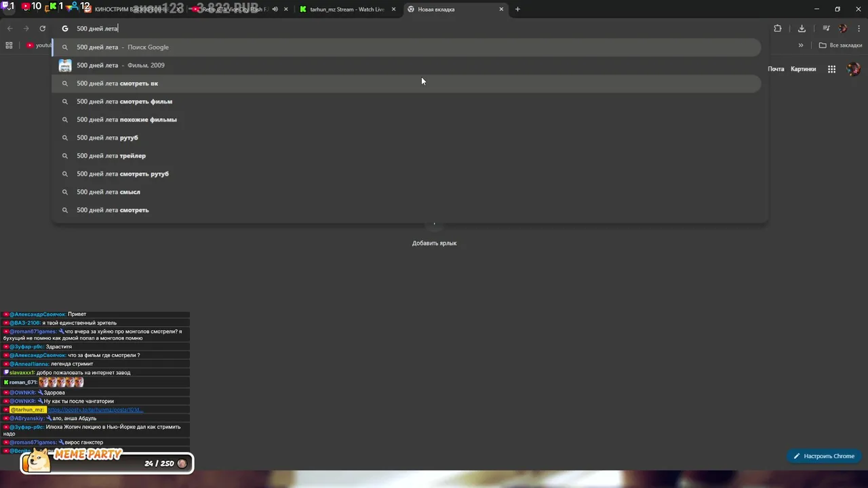
Task: Open the apps shortcut grid in the bookmarks bar
Action: coord(9,45)
